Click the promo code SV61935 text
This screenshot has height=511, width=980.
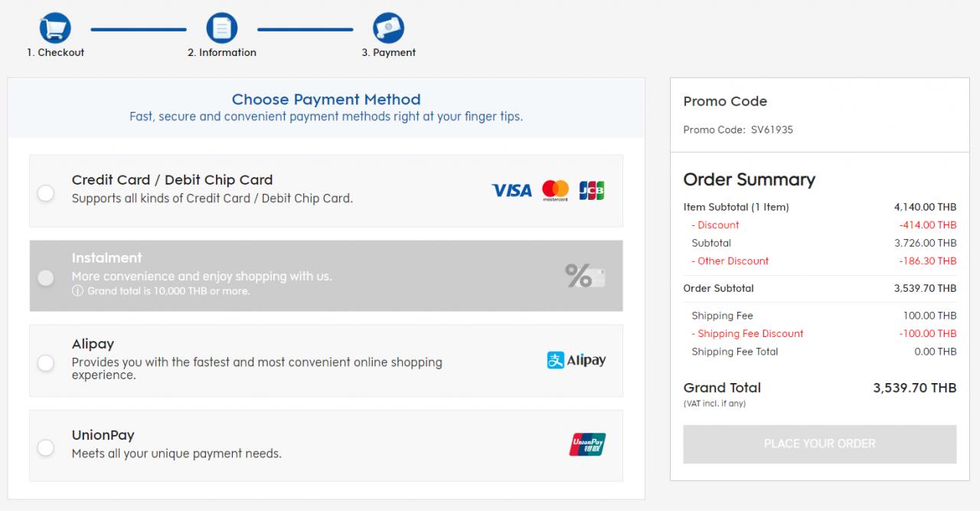[772, 130]
